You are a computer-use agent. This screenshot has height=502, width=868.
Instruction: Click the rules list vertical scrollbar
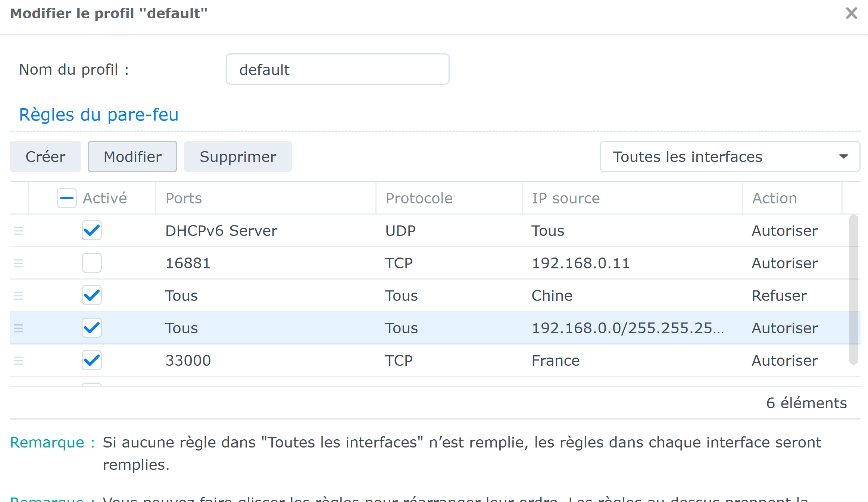[x=853, y=289]
